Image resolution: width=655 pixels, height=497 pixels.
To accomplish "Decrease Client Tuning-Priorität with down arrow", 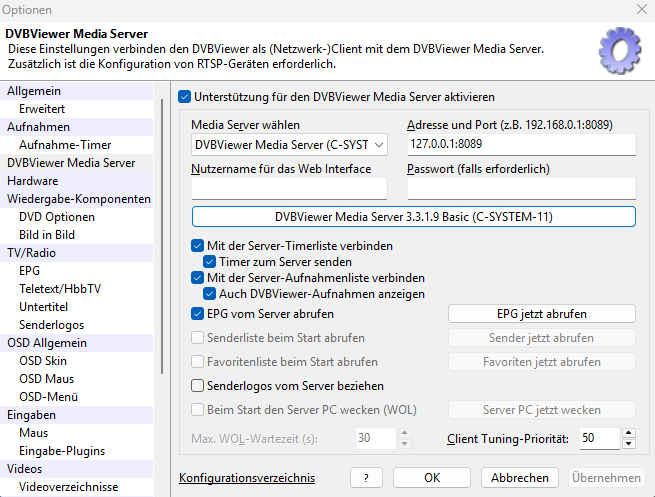I will [x=629, y=444].
